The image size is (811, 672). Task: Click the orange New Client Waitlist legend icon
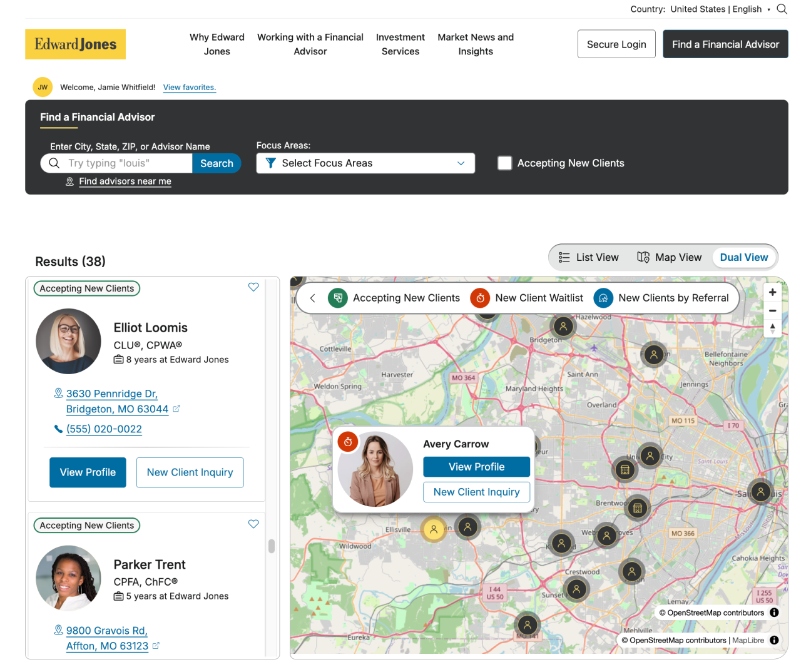coord(480,298)
